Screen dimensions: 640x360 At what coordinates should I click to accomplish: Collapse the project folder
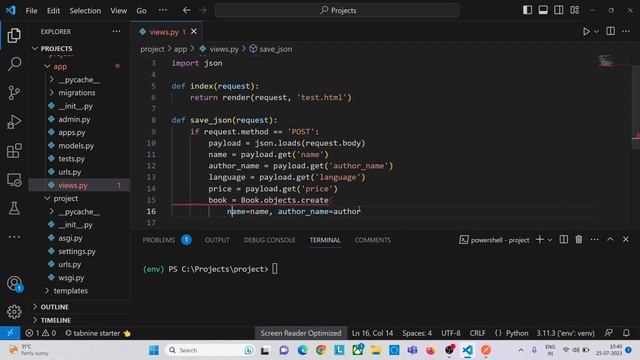point(80,198)
